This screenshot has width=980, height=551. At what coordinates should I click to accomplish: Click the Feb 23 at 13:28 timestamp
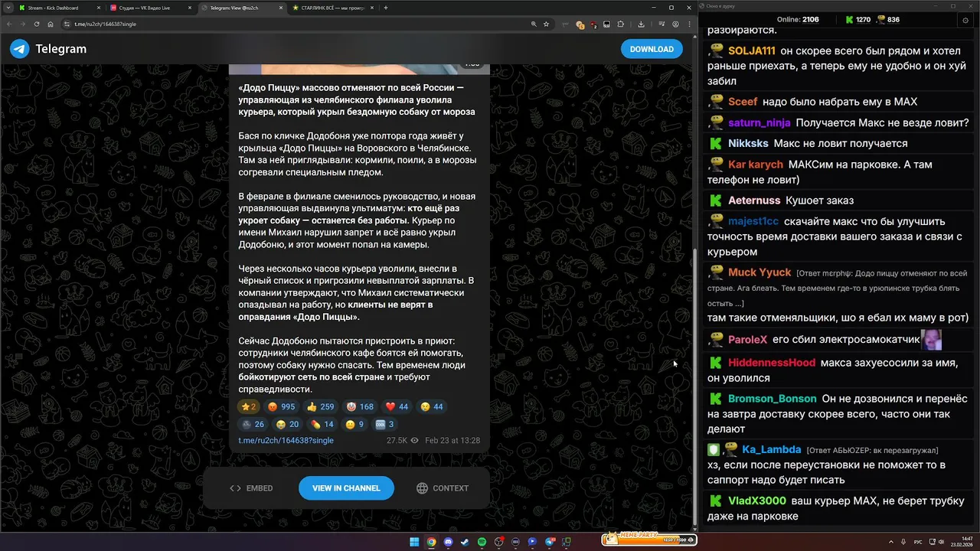point(452,441)
